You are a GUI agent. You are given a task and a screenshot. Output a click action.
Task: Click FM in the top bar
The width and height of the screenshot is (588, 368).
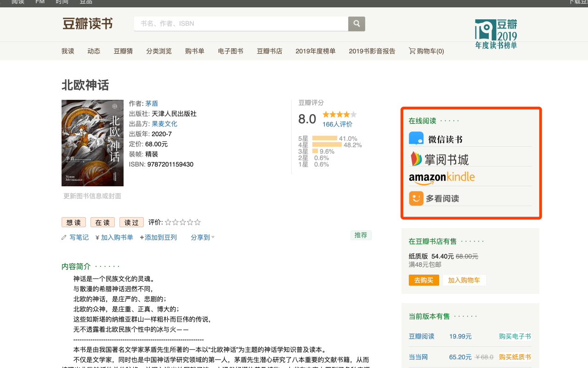pyautogui.click(x=40, y=2)
